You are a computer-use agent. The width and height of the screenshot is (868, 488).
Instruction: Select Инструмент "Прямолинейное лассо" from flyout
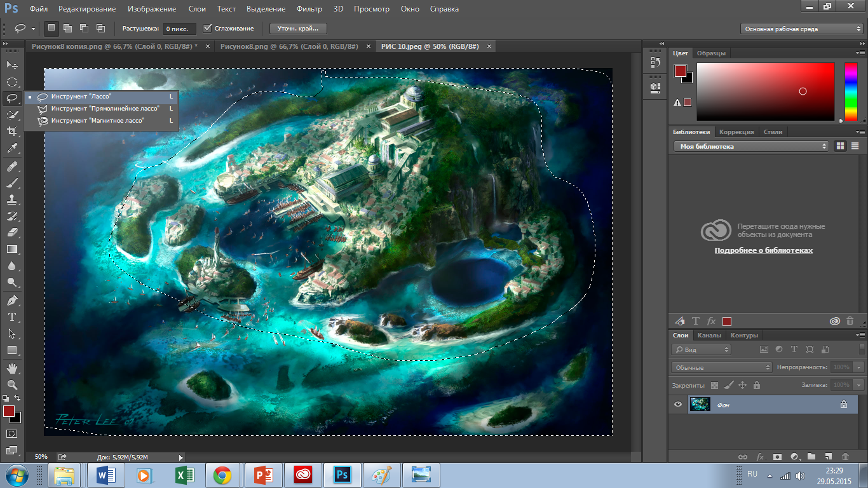click(x=102, y=108)
